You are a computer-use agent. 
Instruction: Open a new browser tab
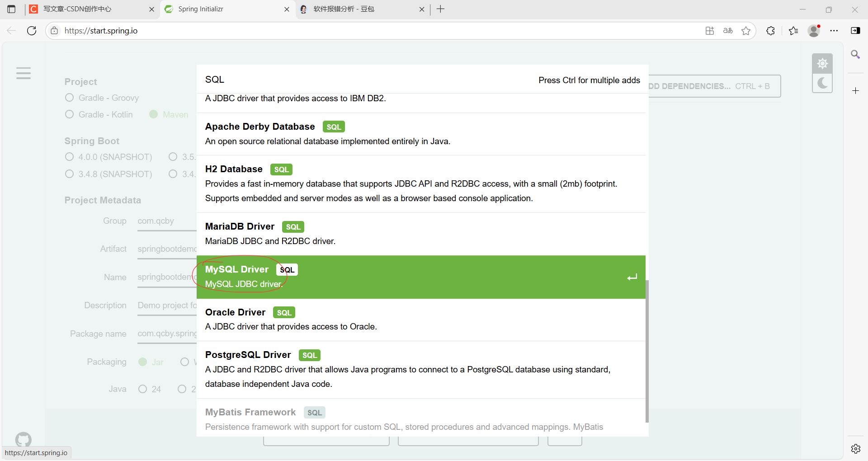point(441,9)
